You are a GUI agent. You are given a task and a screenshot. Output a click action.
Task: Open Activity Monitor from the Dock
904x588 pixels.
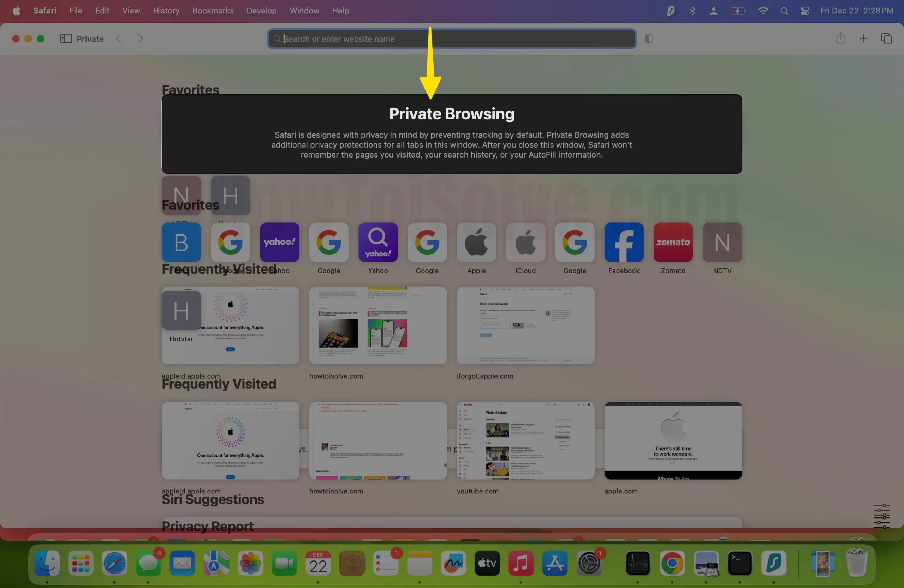638,563
